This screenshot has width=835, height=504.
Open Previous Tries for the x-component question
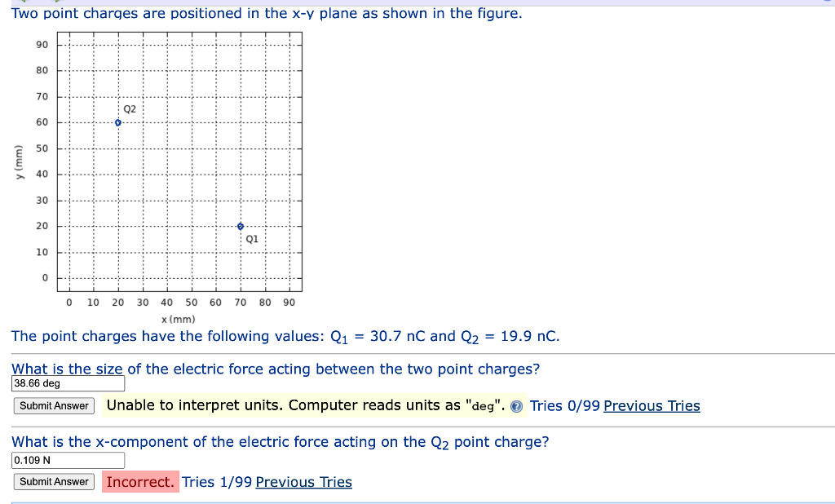click(x=303, y=481)
